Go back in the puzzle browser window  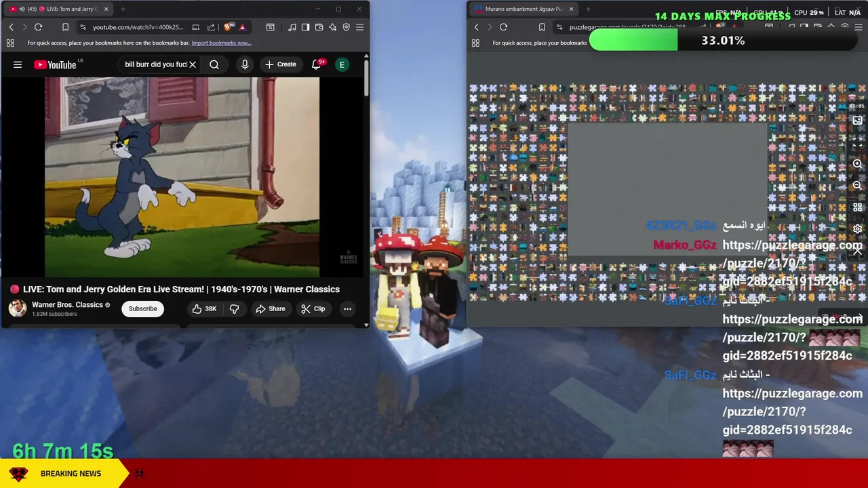coord(476,27)
